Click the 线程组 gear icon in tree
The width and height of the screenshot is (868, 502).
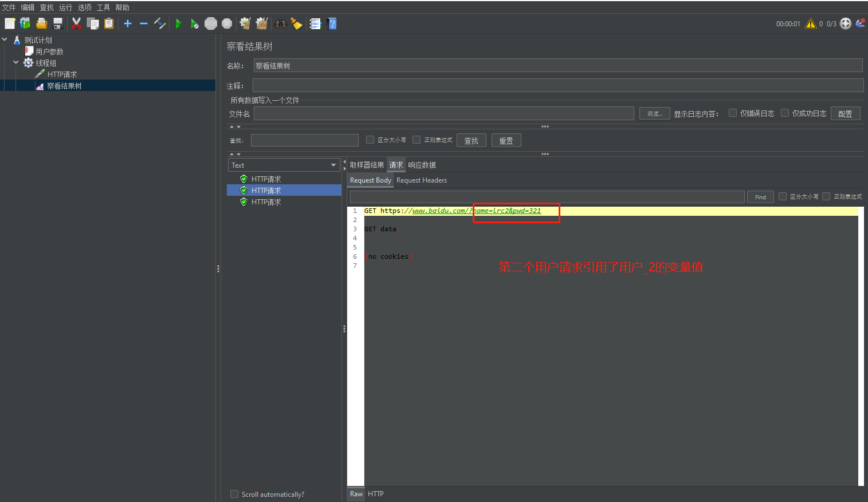[x=28, y=63]
